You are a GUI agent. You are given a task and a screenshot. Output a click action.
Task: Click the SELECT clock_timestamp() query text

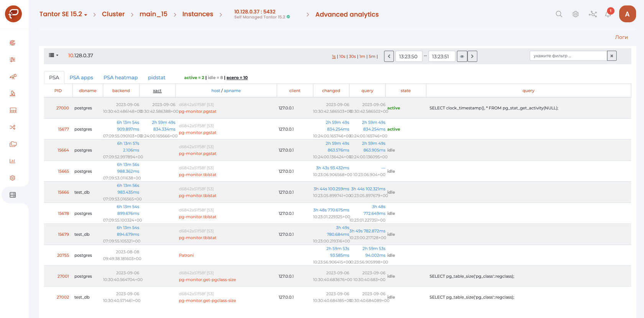pyautogui.click(x=494, y=108)
